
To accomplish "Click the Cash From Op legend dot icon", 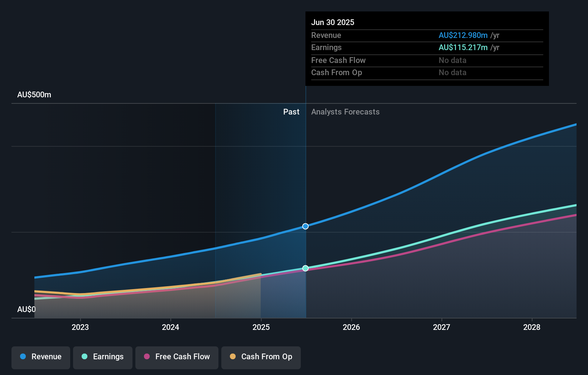I will click(233, 357).
